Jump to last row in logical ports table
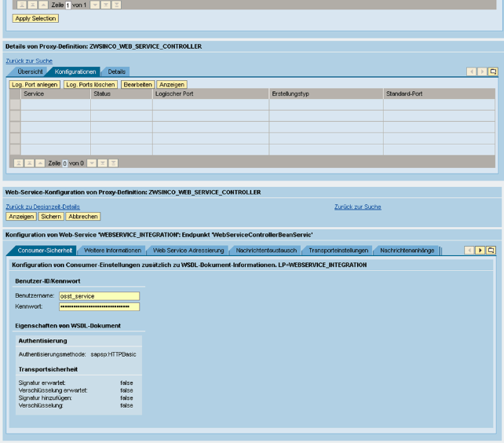 [x=113, y=163]
